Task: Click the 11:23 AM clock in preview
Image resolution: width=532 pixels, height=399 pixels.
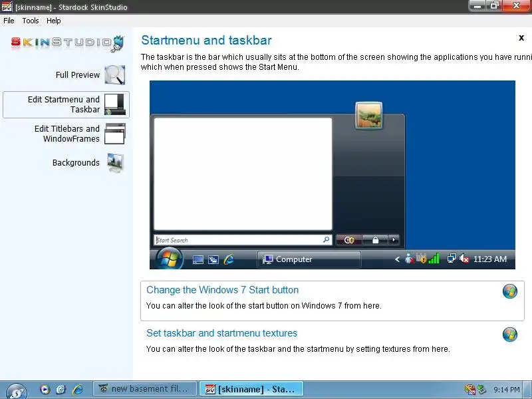Action: click(x=490, y=259)
